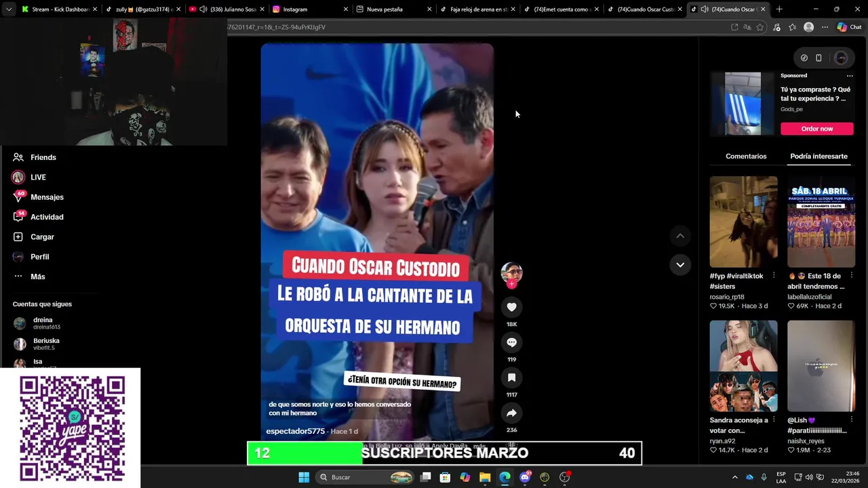Open LIVE in TikTok sidebar
Screen dimensions: 868x488
coord(38,177)
